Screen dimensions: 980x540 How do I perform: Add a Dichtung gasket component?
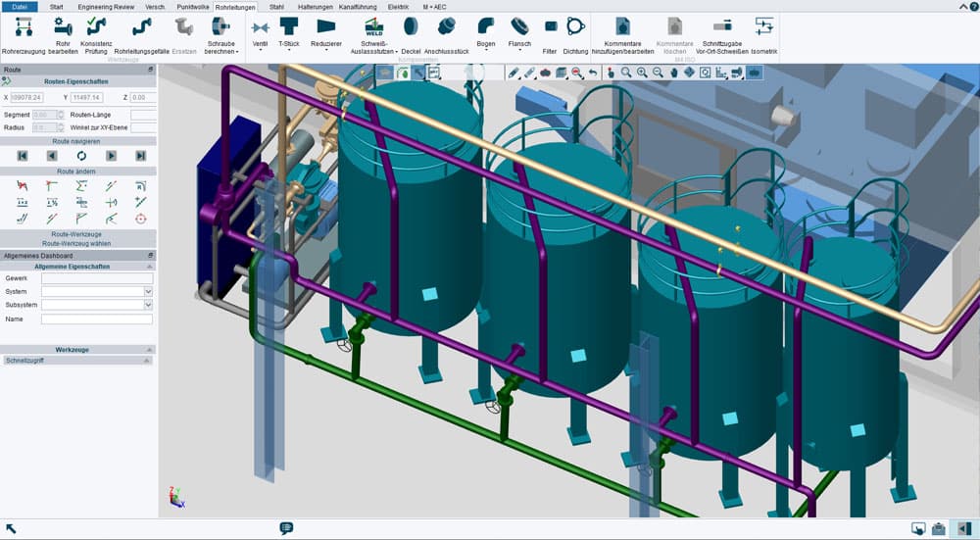(575, 35)
